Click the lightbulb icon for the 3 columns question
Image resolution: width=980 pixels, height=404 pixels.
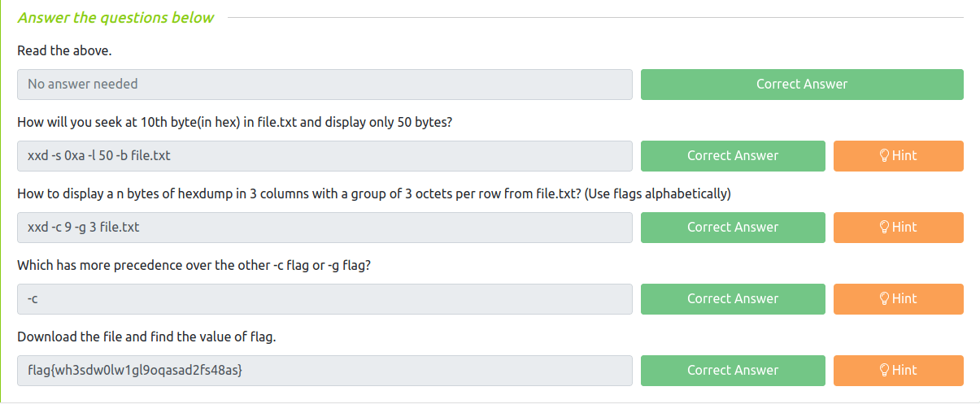885,228
